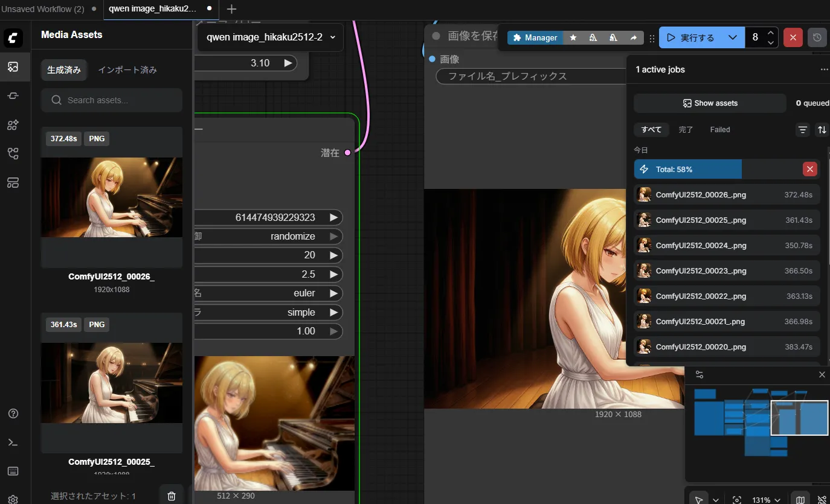Click the filter icon in jobs panel
830x504 pixels.
coord(802,130)
